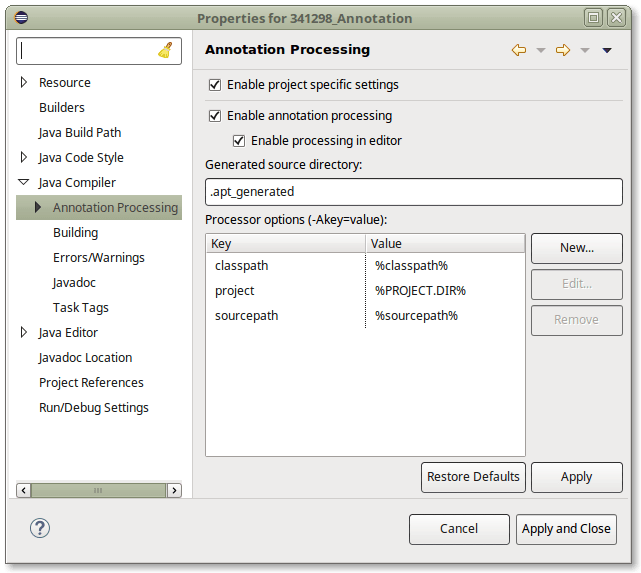Toggle Enable processing in editor checkbox

coord(239,141)
